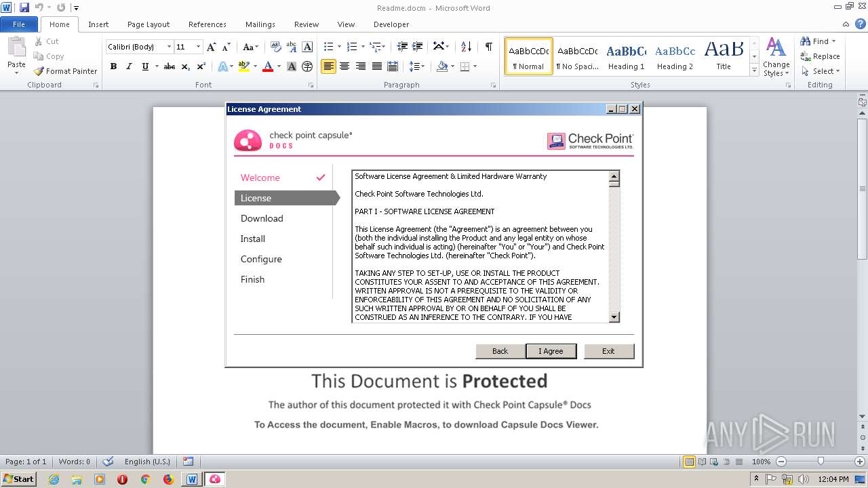Shrink font size icon
Viewport: 868px width, 488px height.
[x=226, y=47]
